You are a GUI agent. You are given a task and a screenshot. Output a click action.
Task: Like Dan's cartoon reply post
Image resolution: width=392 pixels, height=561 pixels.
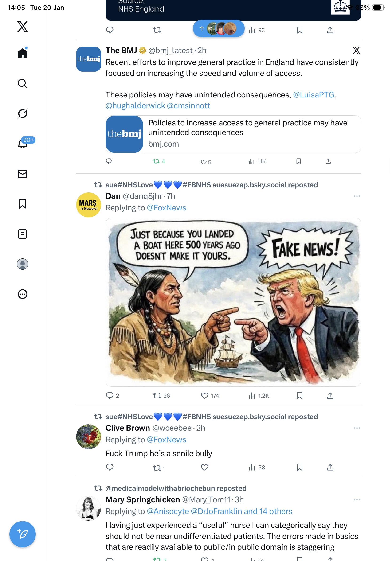(x=204, y=395)
